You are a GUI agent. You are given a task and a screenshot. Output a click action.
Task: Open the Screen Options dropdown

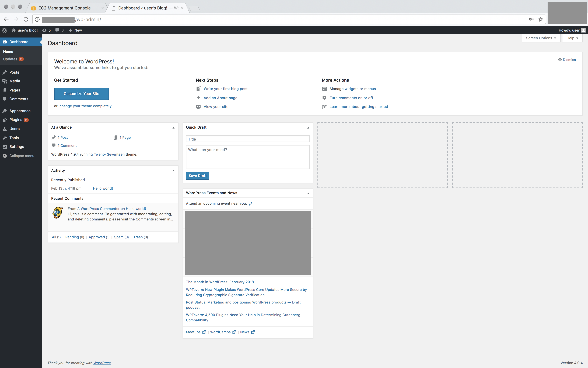point(541,38)
